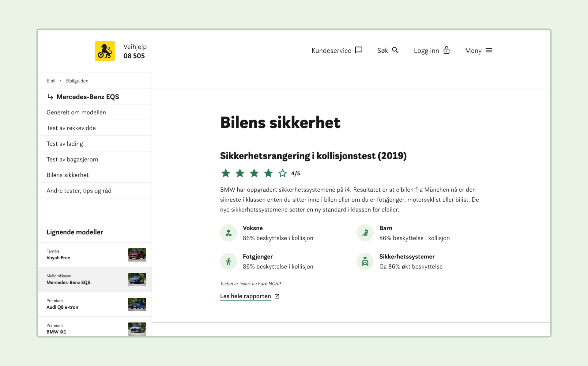Click the breadcrumb chevron after Elbil

(x=60, y=81)
